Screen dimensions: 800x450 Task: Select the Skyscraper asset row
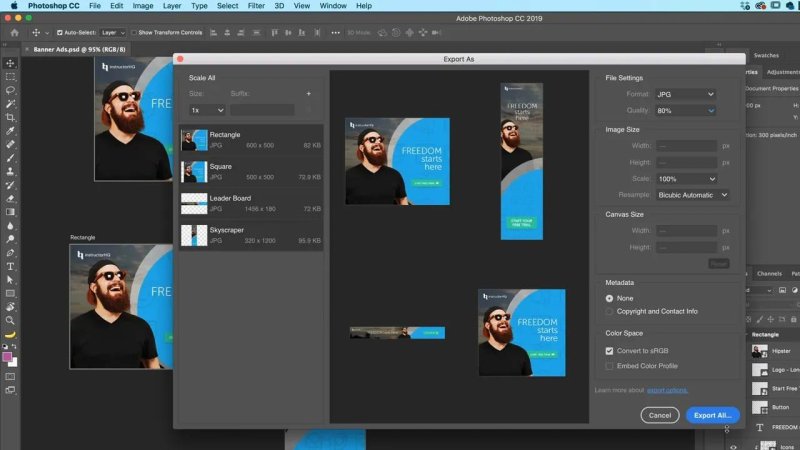(x=251, y=235)
